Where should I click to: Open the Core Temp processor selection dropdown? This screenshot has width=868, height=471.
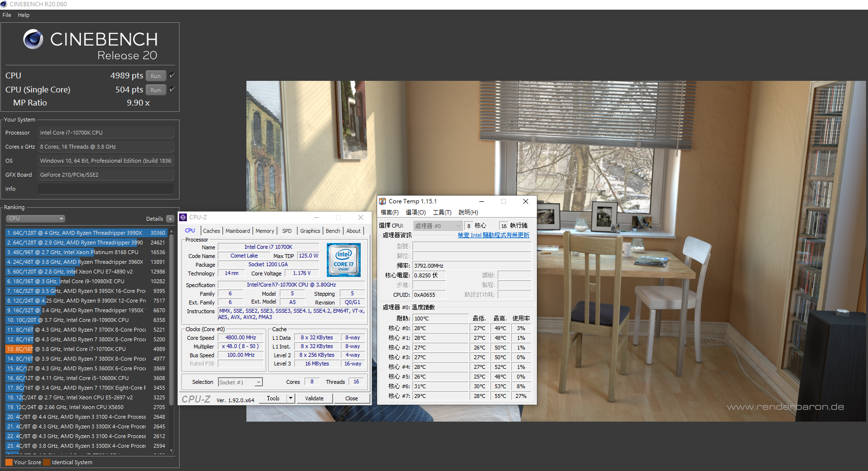tap(438, 226)
